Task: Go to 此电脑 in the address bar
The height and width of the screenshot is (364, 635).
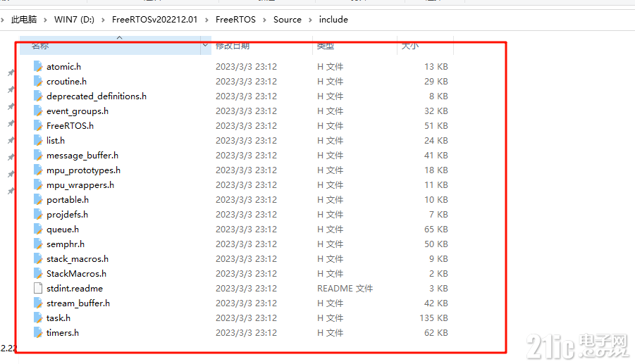Action: [24, 20]
